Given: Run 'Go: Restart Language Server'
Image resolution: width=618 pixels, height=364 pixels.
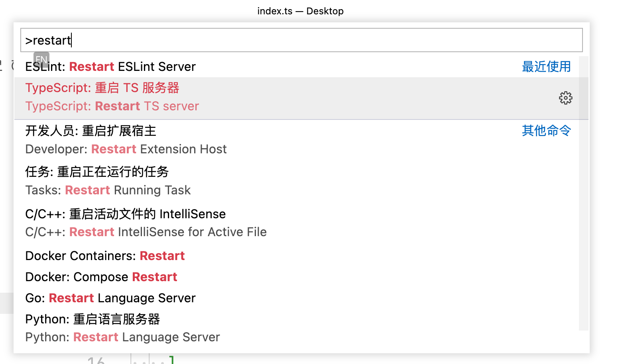Looking at the screenshot, I should point(110,298).
